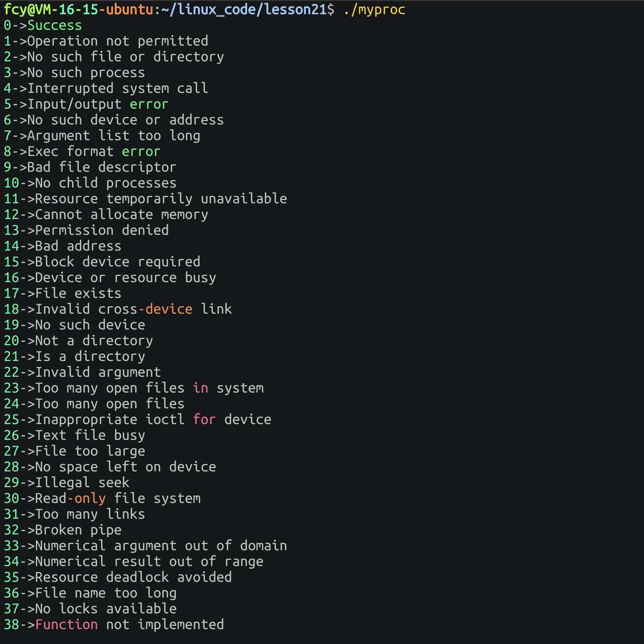Click the line 'Block device required'
644x644 pixels.
pyautogui.click(x=118, y=262)
